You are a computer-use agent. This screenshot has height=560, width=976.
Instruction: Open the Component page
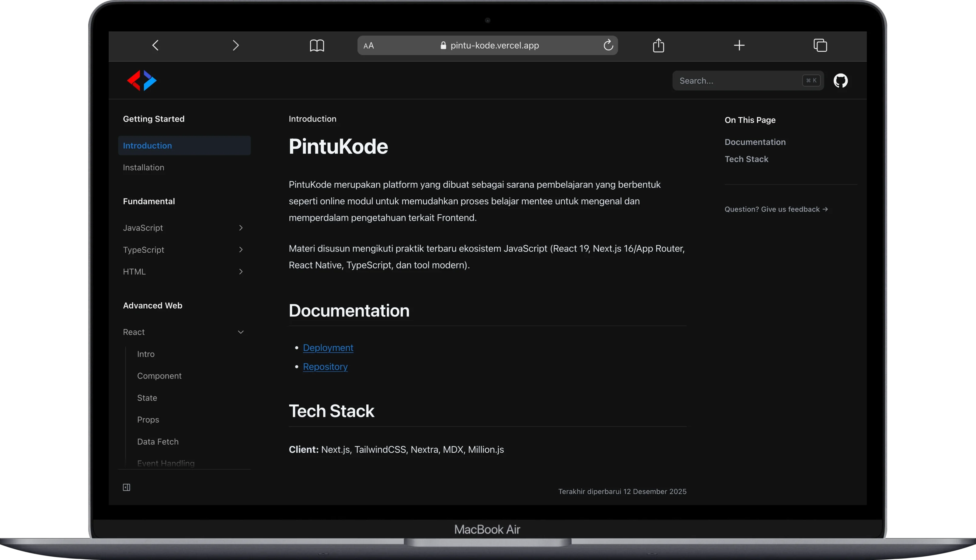[x=159, y=376]
